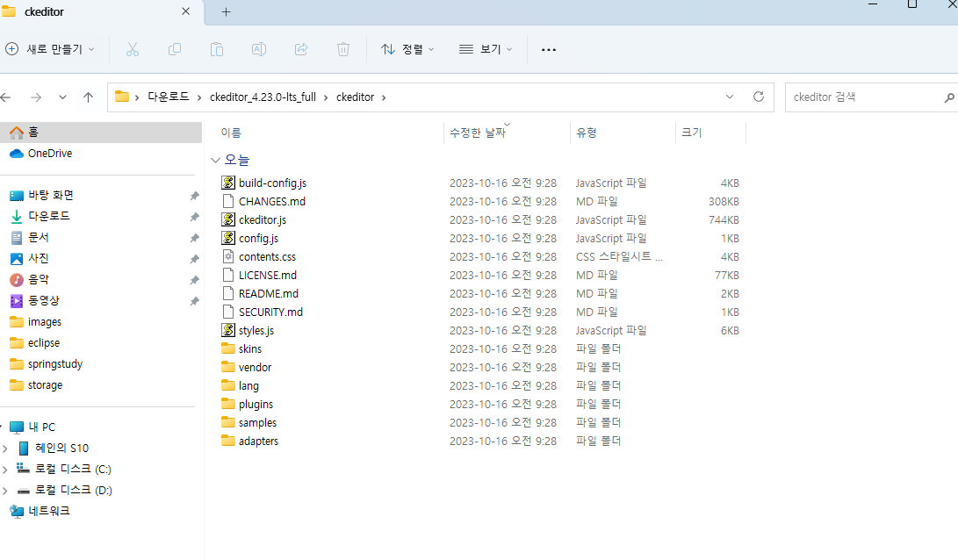Select config.js file icon
958x560 pixels.
tap(228, 238)
